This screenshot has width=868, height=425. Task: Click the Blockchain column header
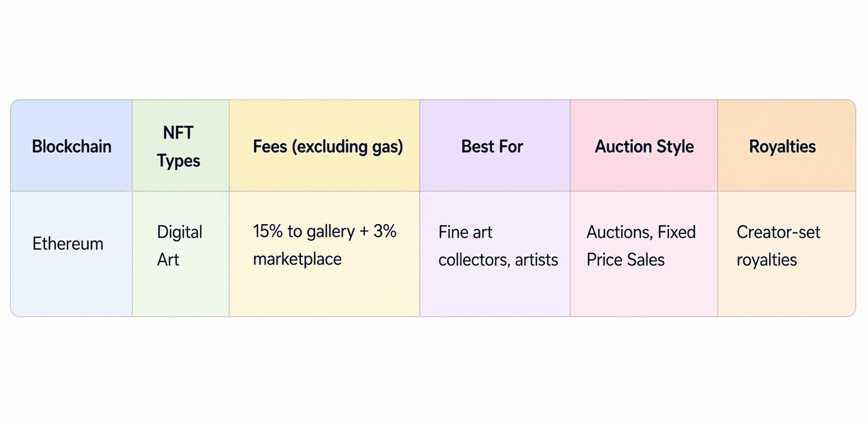71,146
